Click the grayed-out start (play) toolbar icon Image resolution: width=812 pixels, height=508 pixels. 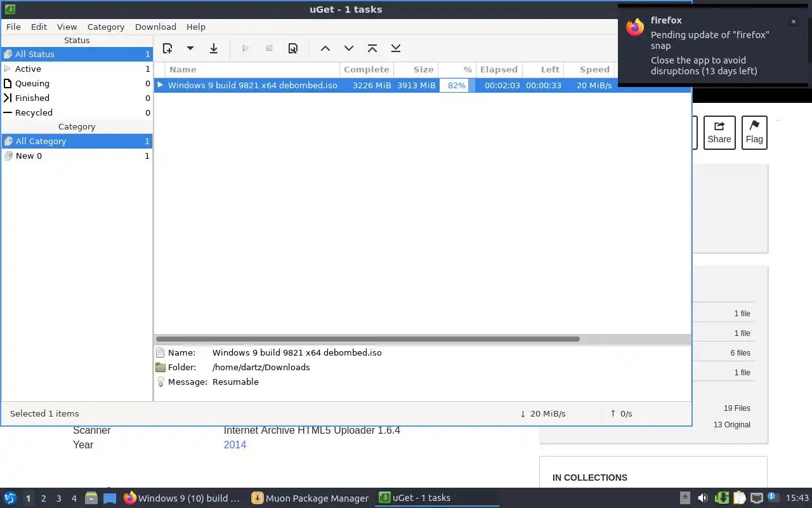tap(246, 48)
